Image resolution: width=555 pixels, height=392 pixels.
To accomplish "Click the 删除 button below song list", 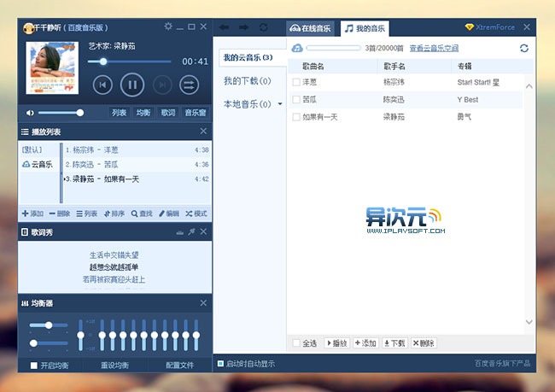I will pos(424,342).
